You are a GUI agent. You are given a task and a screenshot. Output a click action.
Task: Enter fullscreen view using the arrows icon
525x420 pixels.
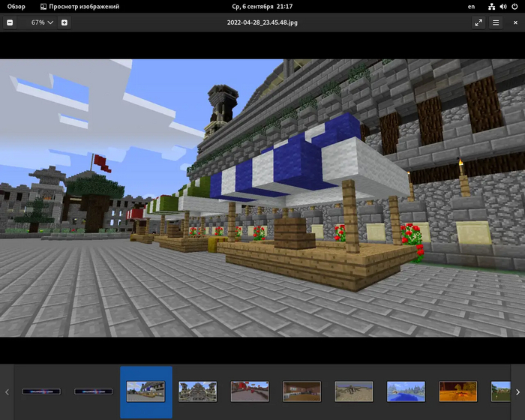point(478,22)
